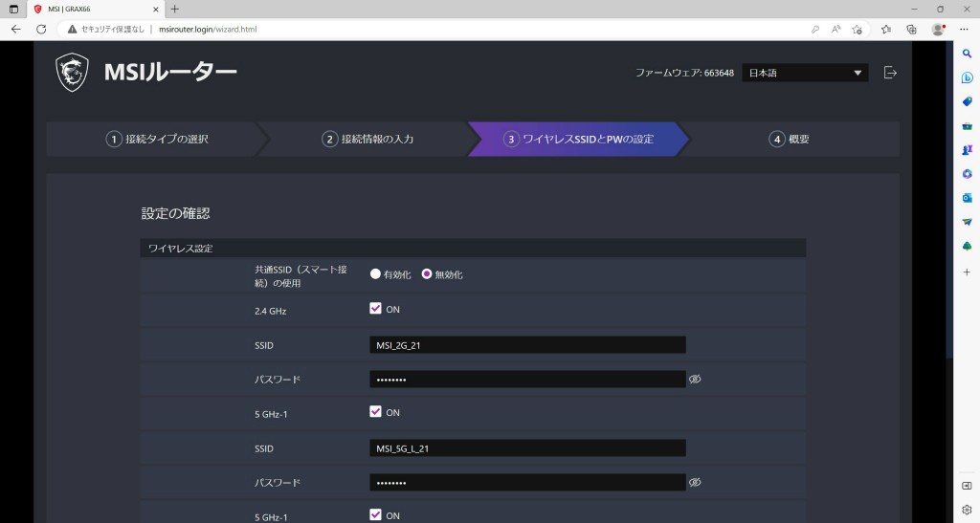Viewport: 980px width, 523px height.
Task: Click the browser address bar URL
Action: (208, 30)
